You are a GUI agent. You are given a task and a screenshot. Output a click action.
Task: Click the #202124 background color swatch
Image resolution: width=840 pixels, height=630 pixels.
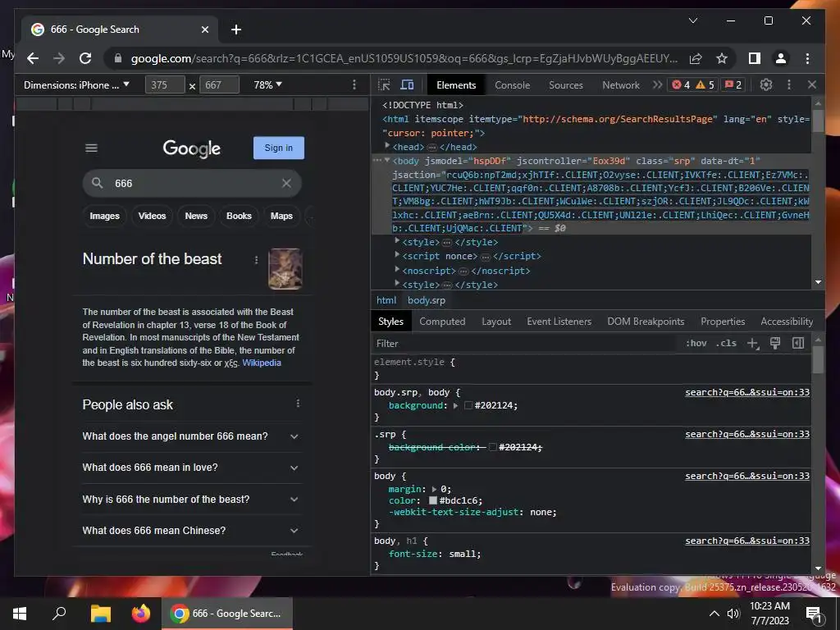pyautogui.click(x=468, y=405)
